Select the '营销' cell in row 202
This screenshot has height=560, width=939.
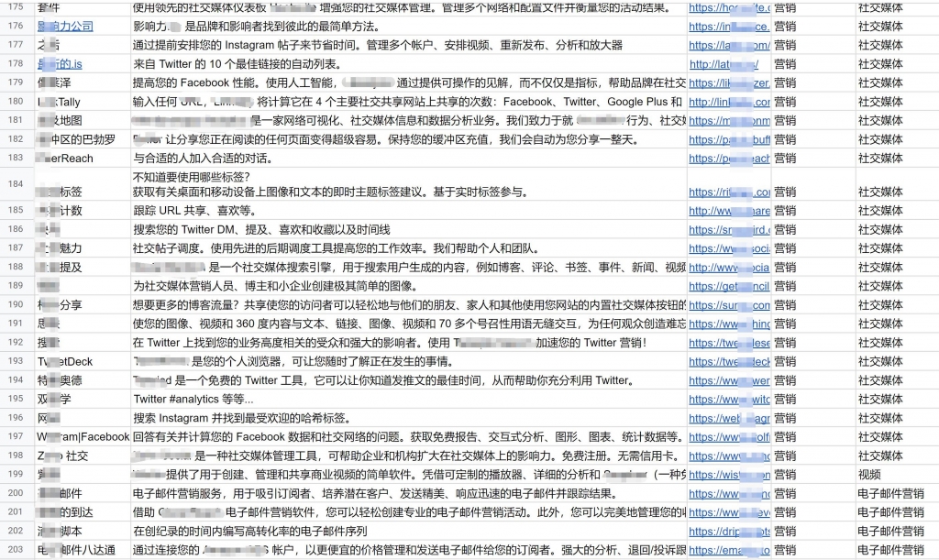[x=813, y=532]
